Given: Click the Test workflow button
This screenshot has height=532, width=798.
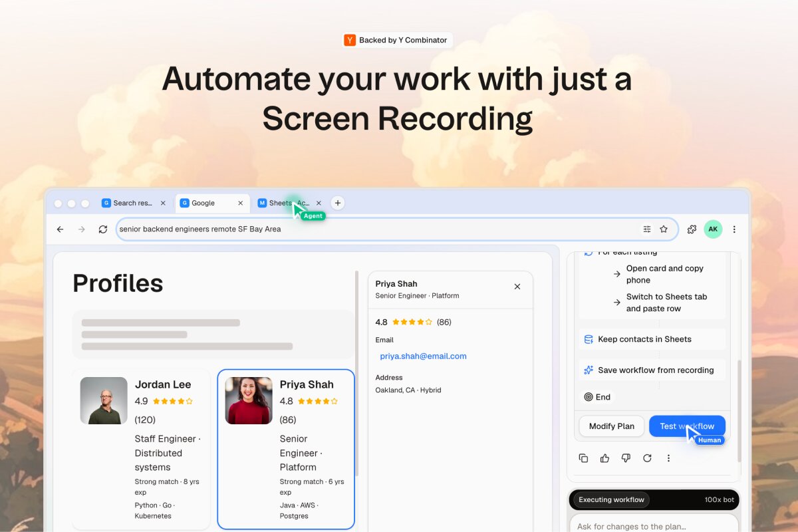Looking at the screenshot, I should [687, 426].
